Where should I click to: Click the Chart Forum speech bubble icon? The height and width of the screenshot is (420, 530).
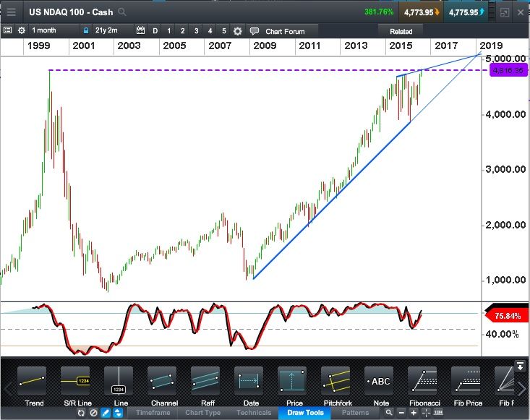pyautogui.click(x=255, y=31)
